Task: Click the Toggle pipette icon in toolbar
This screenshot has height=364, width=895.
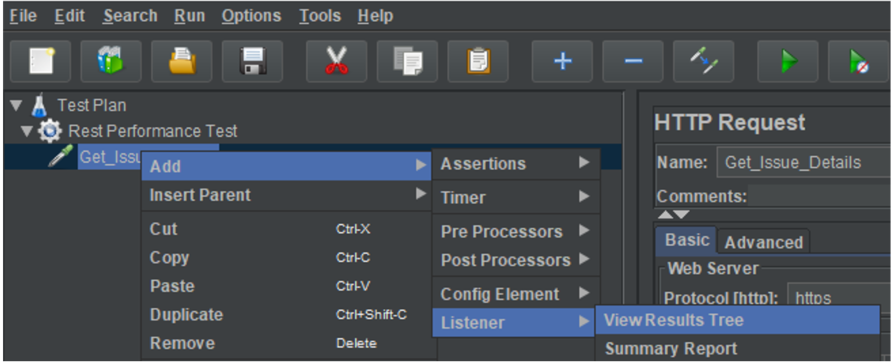Action: coord(704,61)
